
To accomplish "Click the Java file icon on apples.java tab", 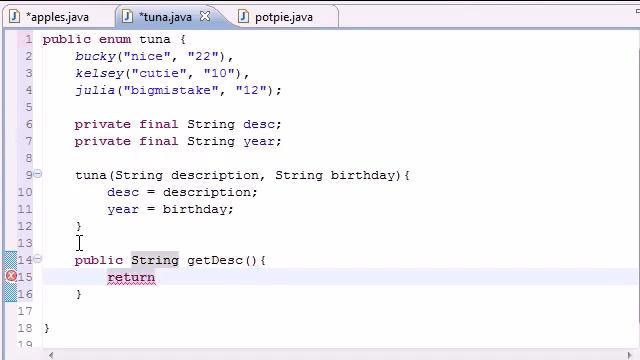I will [14, 17].
